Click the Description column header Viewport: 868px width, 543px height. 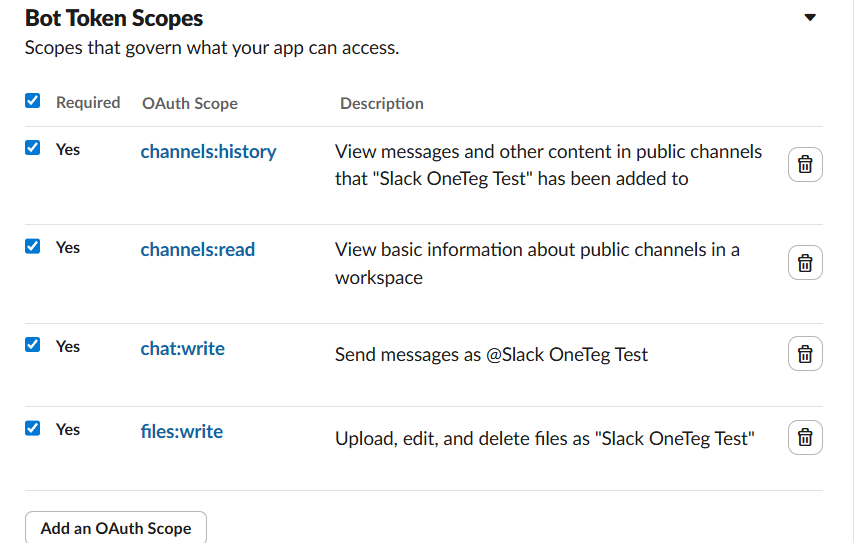(x=381, y=104)
